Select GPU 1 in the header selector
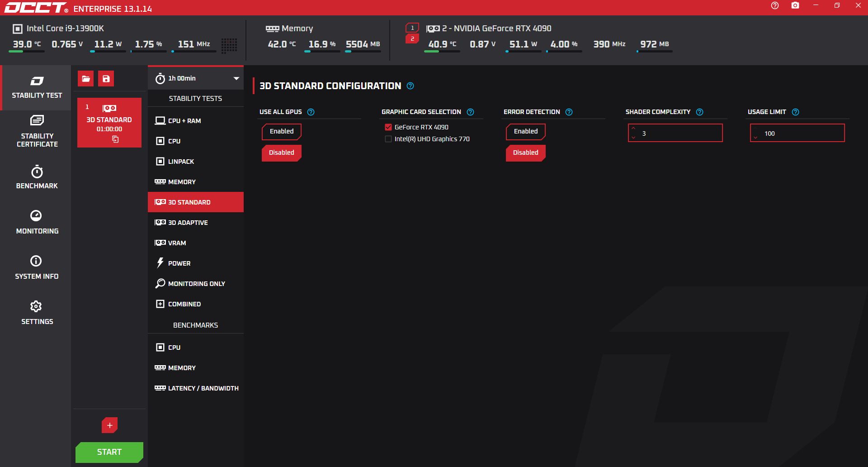 coord(412,28)
